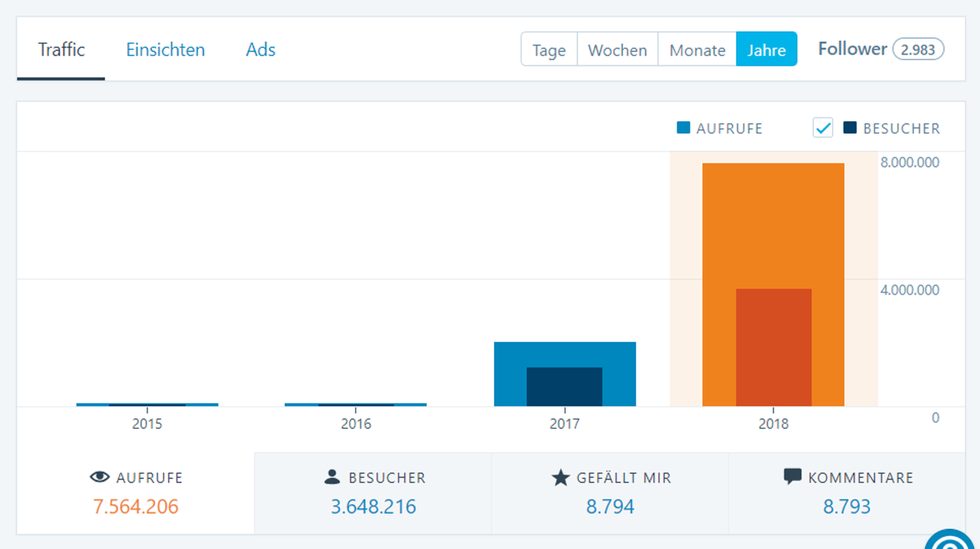This screenshot has height=549, width=980.
Task: Click the star icon beside Gefällt mir
Action: pos(560,477)
